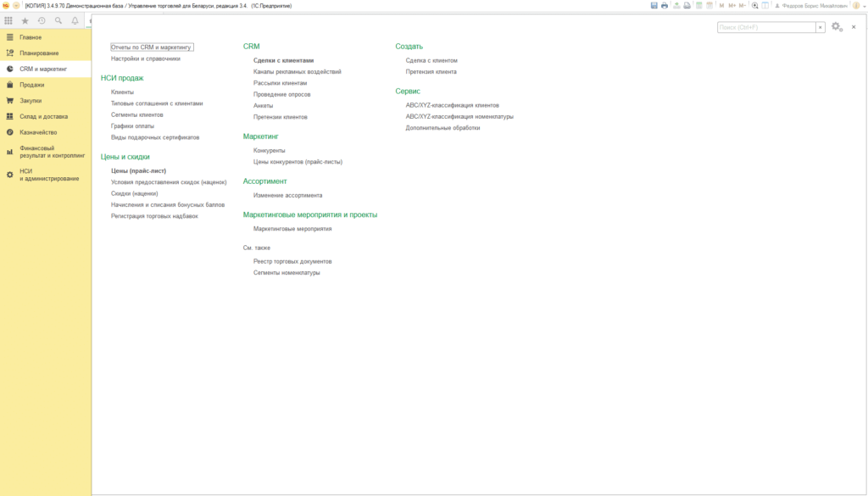
Task: Clear the search field with its x button
Action: [x=821, y=27]
